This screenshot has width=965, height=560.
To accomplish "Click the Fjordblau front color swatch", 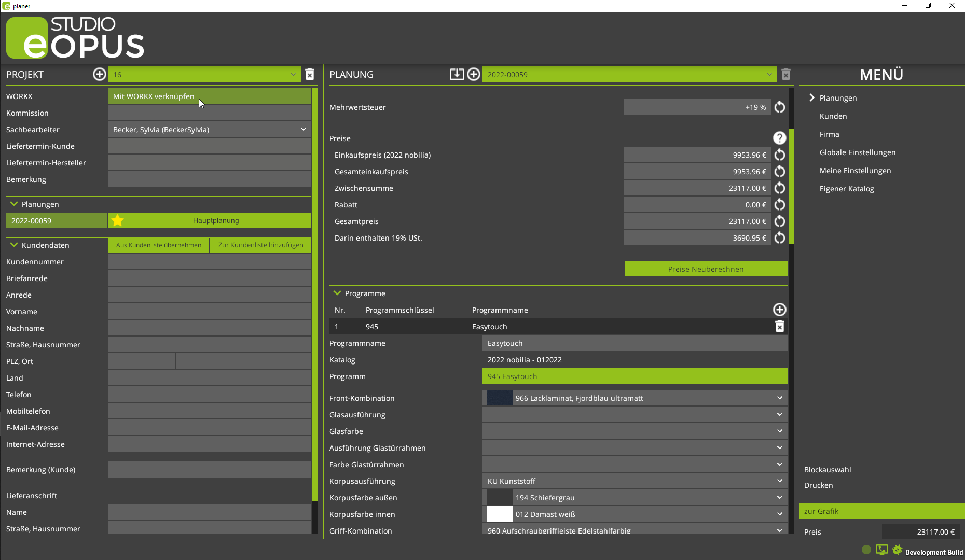I will point(500,398).
